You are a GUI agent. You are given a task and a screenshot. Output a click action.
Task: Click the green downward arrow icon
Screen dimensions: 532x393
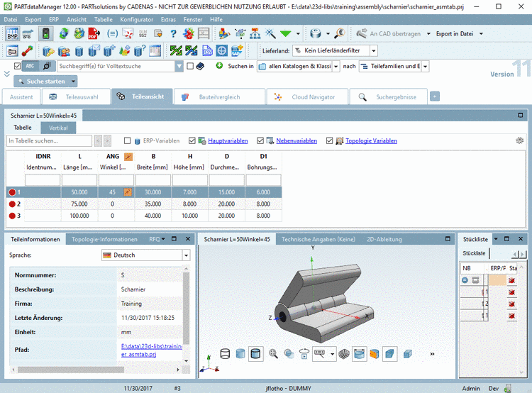286,33
